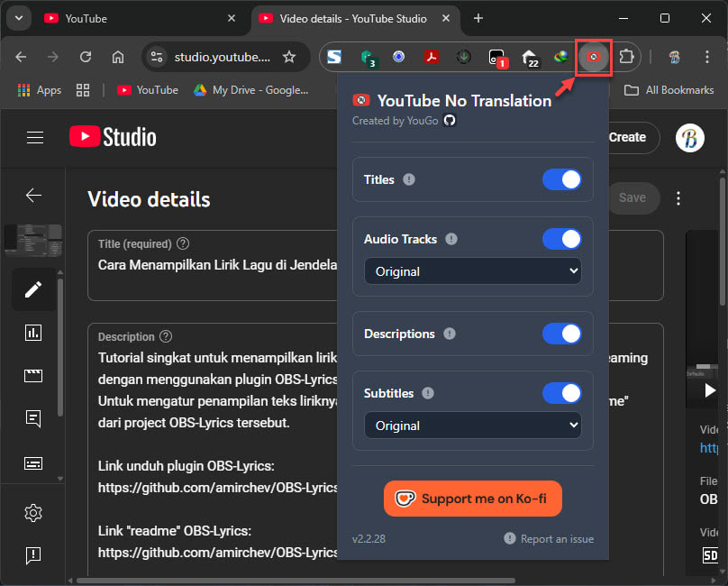
Task: Show info about the Descriptions option
Action: pyautogui.click(x=450, y=334)
